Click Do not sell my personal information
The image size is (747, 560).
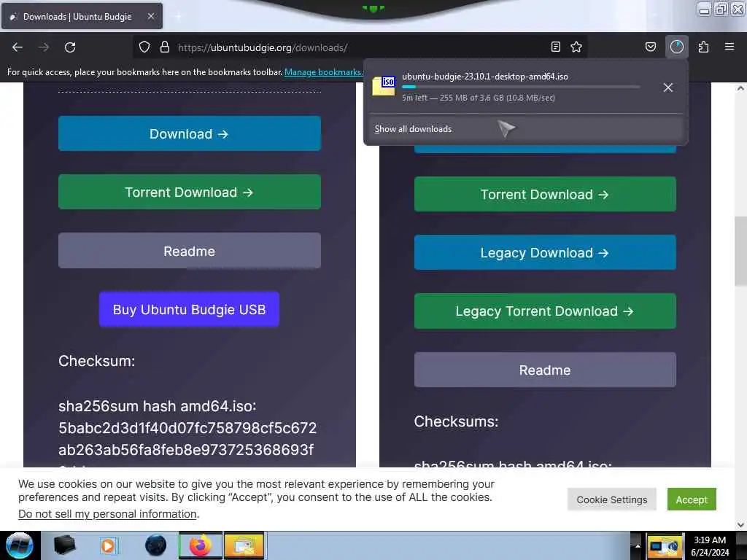pyautogui.click(x=108, y=514)
